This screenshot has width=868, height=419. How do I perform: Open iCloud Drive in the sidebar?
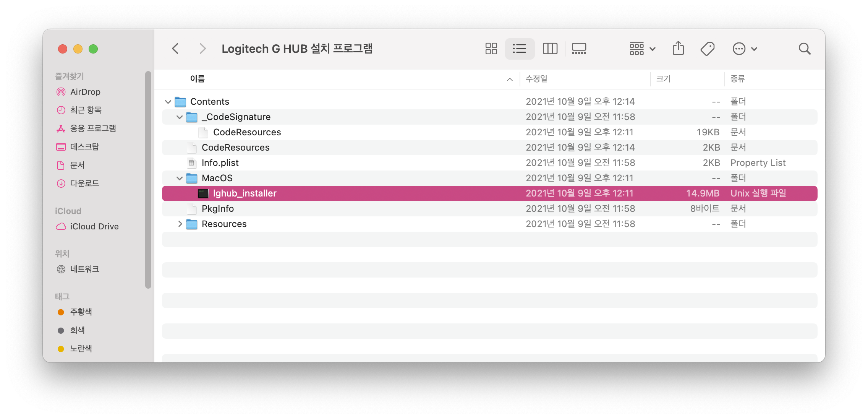tap(94, 226)
